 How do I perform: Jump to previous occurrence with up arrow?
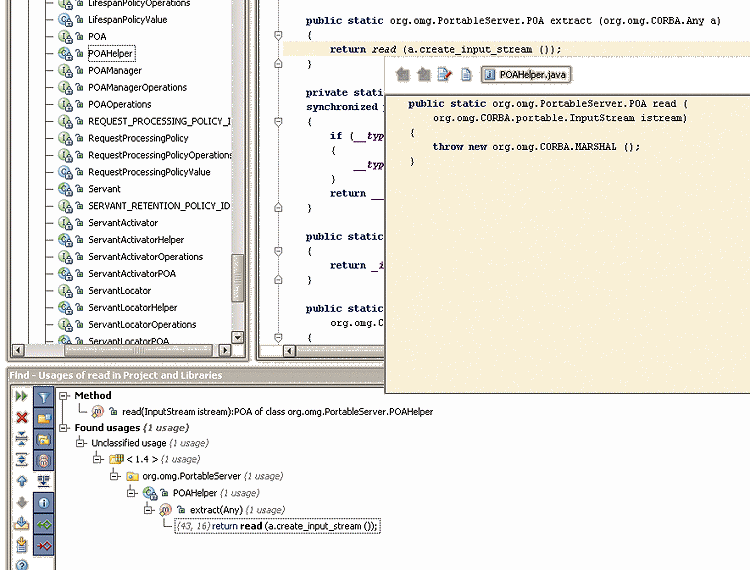21,480
